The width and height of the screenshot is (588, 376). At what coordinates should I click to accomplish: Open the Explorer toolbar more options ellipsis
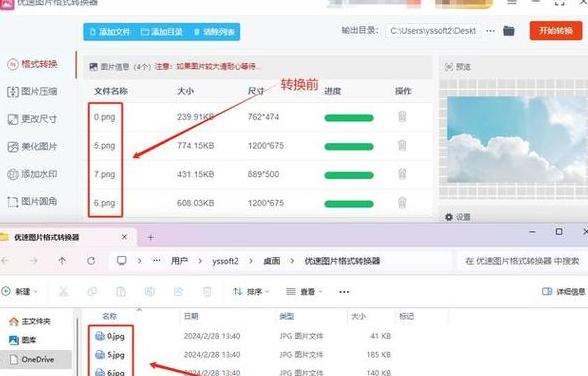[x=344, y=292]
